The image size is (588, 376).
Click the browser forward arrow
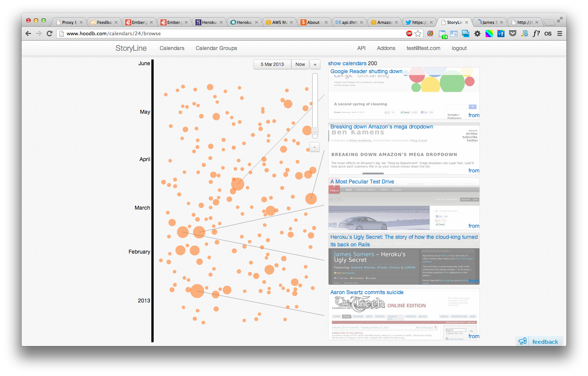[x=39, y=33]
